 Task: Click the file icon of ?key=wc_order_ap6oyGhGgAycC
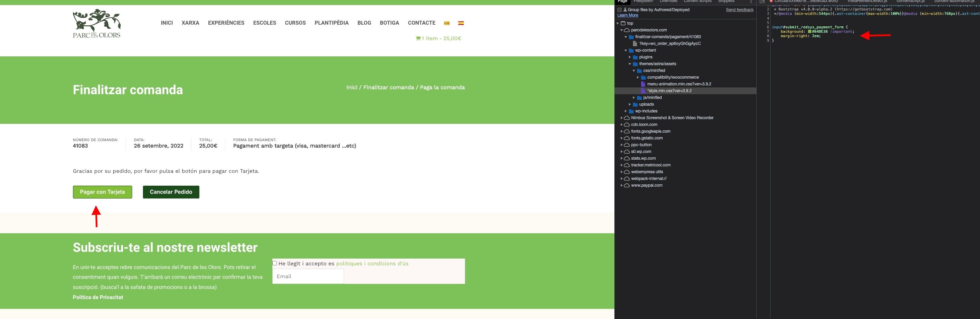pos(635,44)
